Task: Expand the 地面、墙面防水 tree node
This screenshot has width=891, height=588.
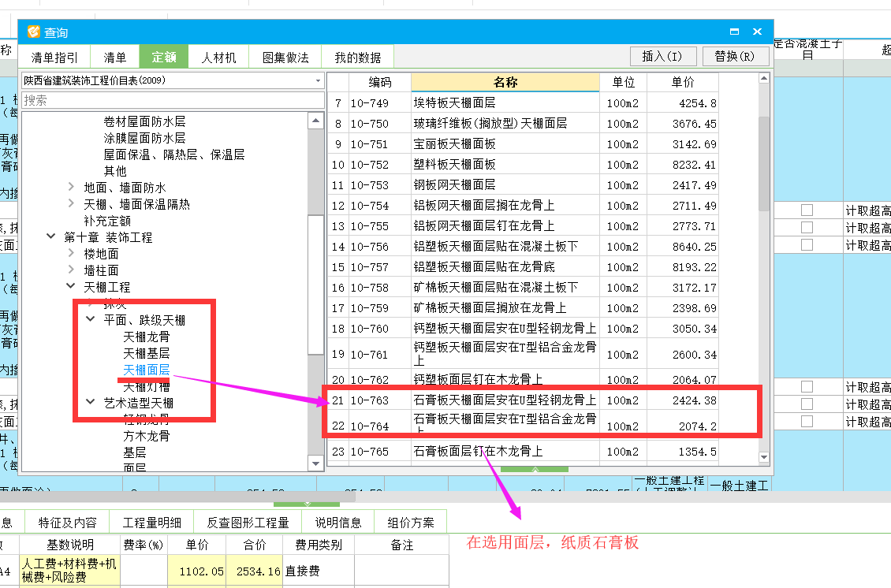Action: tap(71, 187)
